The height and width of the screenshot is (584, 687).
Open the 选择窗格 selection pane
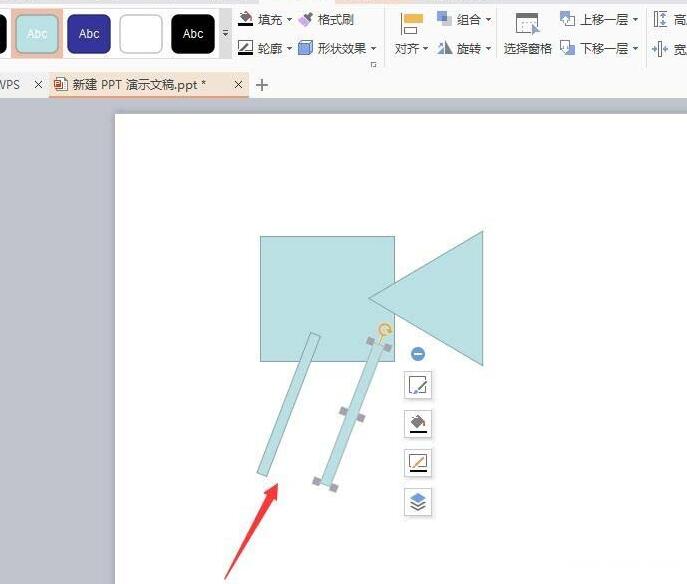click(528, 34)
